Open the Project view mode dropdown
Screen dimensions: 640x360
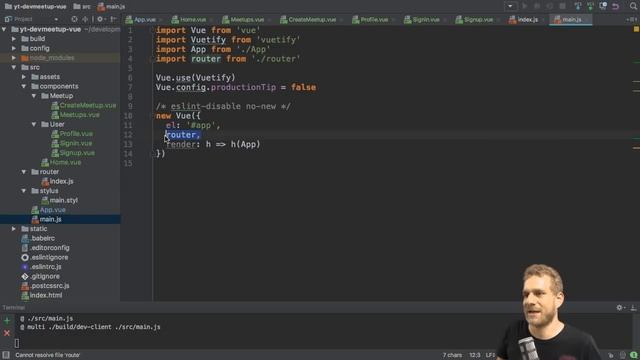[56, 19]
